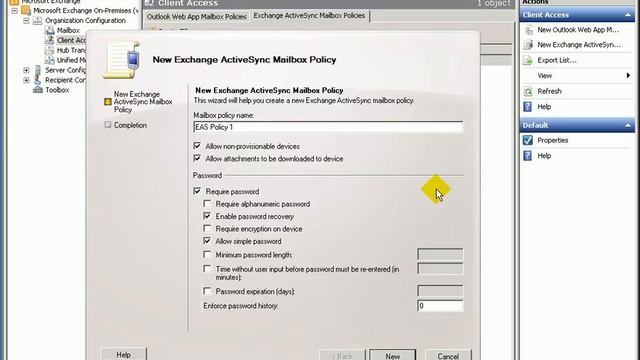Click the re-entry time minutes value box
The height and width of the screenshot is (360, 640).
[440, 269]
